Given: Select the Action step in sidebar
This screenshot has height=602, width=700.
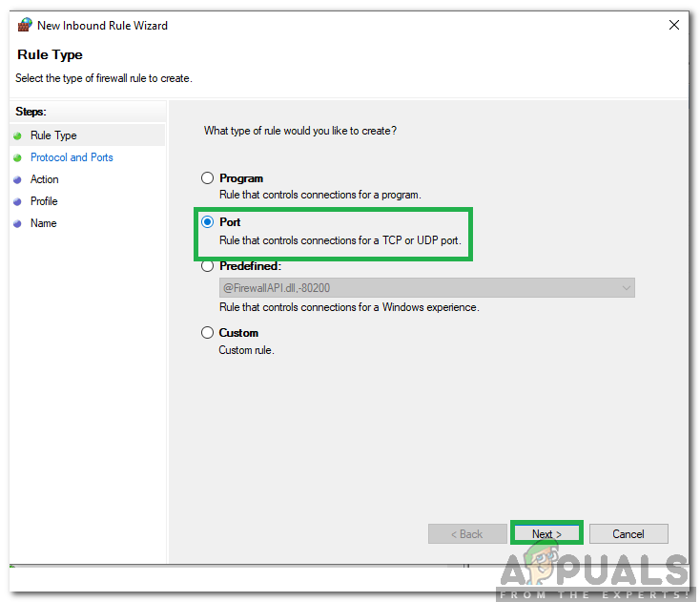Looking at the screenshot, I should point(44,179).
